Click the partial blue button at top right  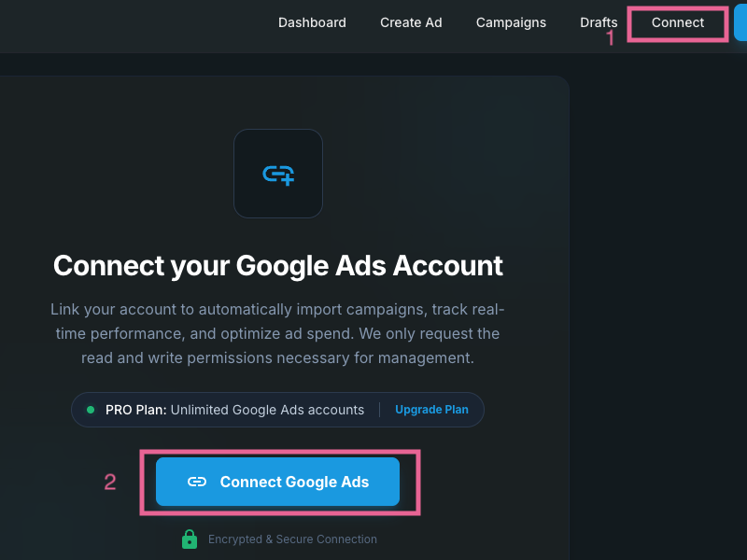[x=742, y=22]
